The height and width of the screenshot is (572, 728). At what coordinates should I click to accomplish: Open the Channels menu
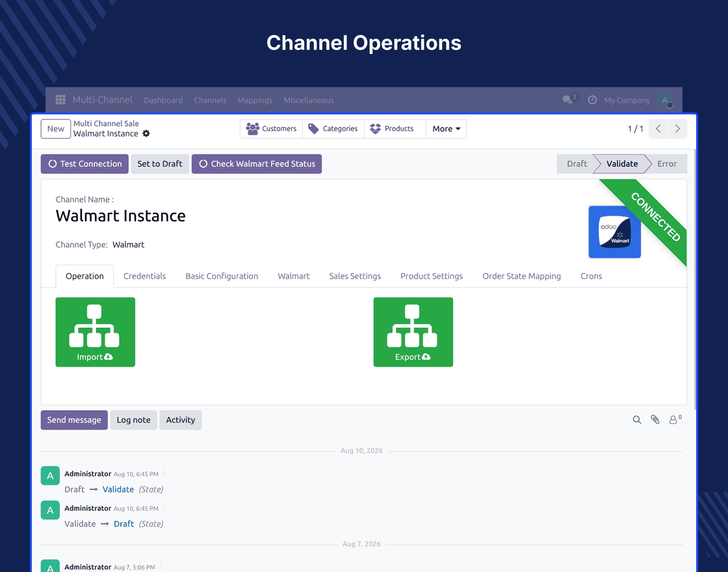(x=210, y=100)
